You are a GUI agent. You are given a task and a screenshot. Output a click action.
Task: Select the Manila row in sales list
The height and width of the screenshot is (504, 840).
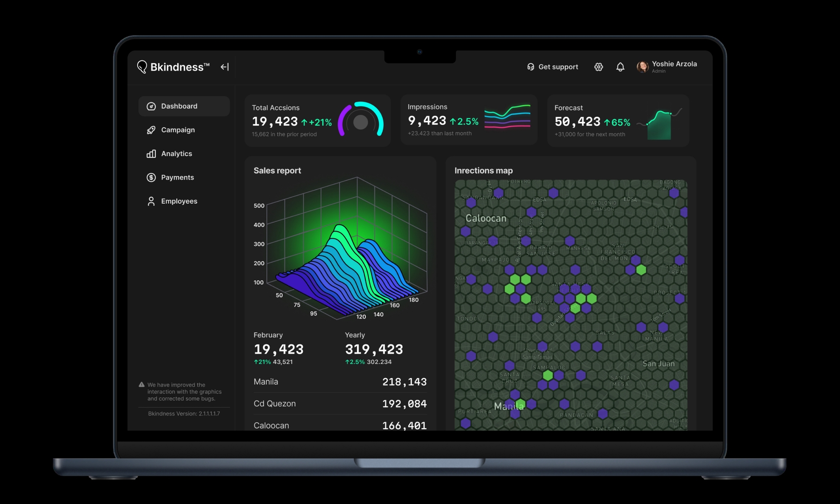pos(340,382)
